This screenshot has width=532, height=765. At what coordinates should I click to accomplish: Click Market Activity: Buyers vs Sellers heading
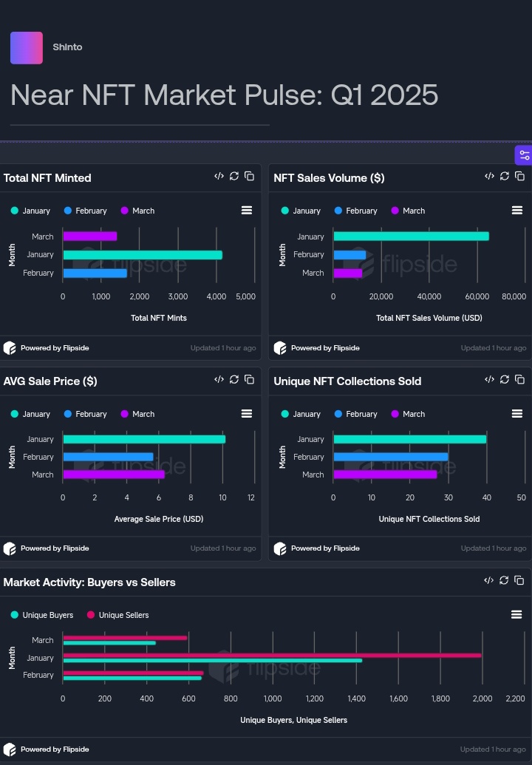pyautogui.click(x=89, y=582)
